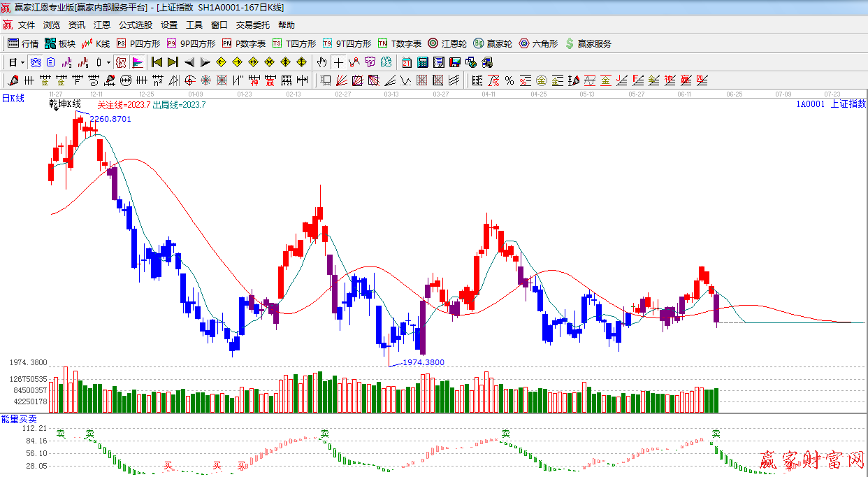This screenshot has width=868, height=477.
Task: Toggle the crosshair cursor button
Action: [x=338, y=62]
